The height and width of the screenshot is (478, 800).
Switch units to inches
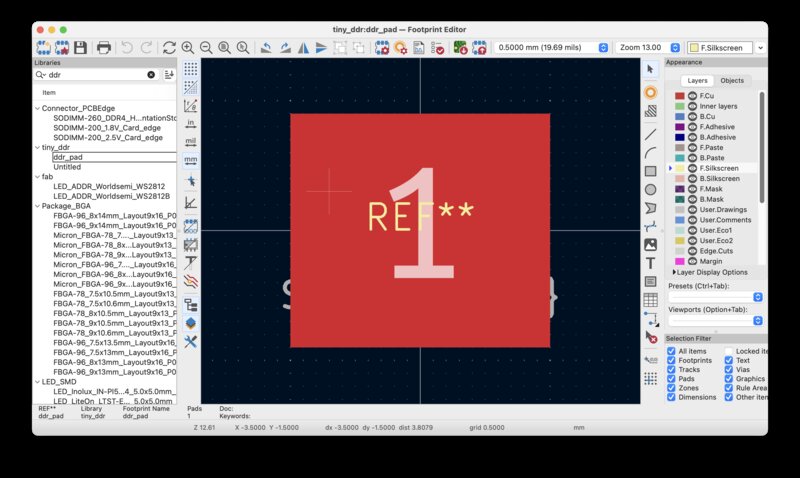pyautogui.click(x=190, y=123)
